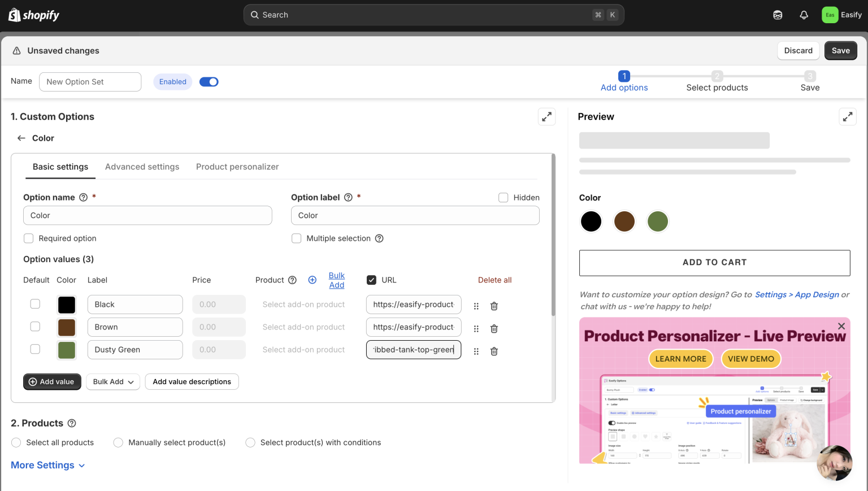The height and width of the screenshot is (491, 868).
Task: Disable the Enabled toggle for this option set
Action: coord(209,81)
